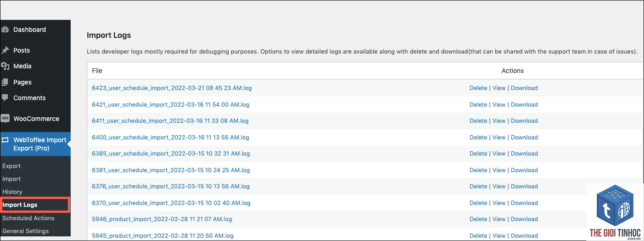
Task: Delete the 6421_user_schedule_import log
Action: click(478, 104)
